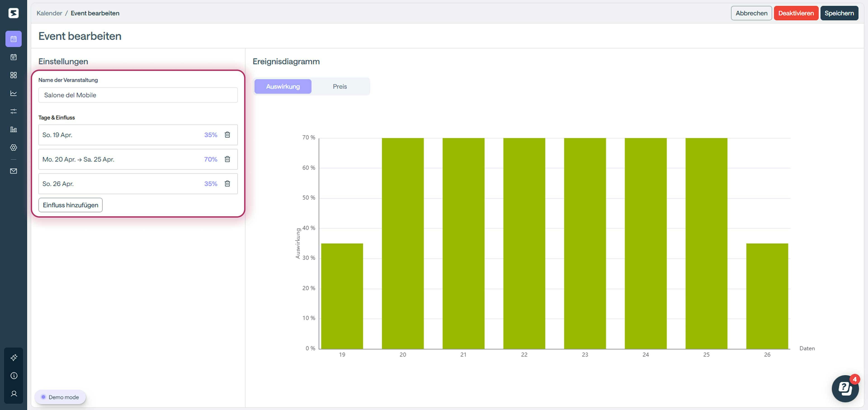Open the user profile icon

pos(14,394)
